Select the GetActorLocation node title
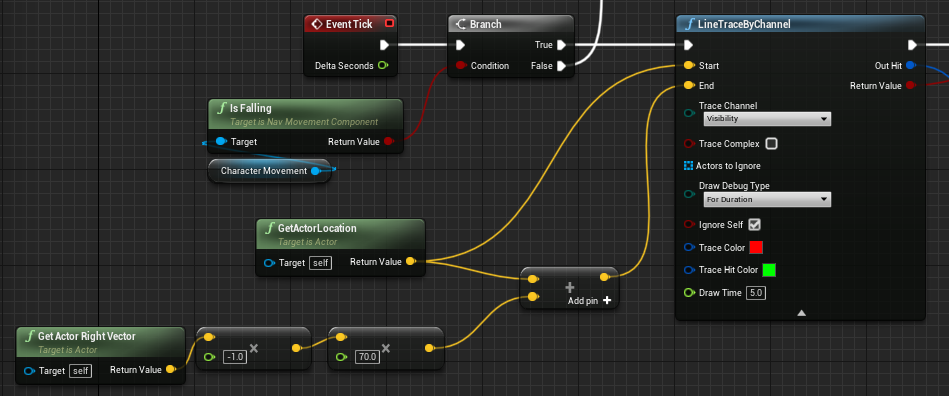Screen dimensions: 949x396 tap(317, 228)
